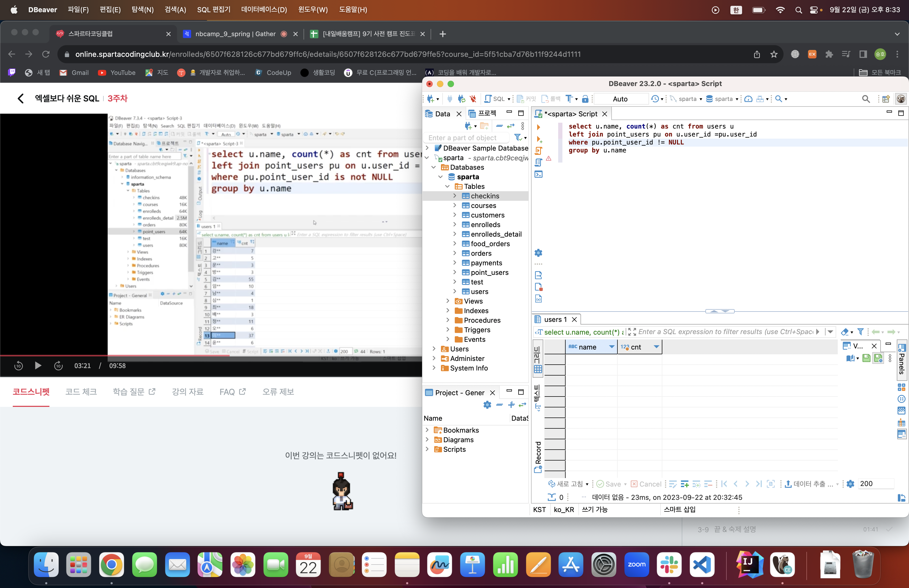Switch to the 프로젝트 tab in DBeaver
The height and width of the screenshot is (588, 909).
coord(483,113)
